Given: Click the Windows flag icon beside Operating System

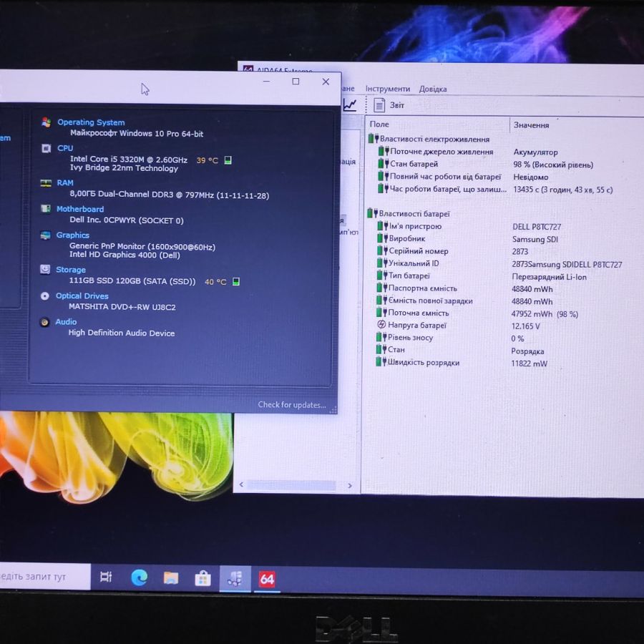Looking at the screenshot, I should 46,122.
